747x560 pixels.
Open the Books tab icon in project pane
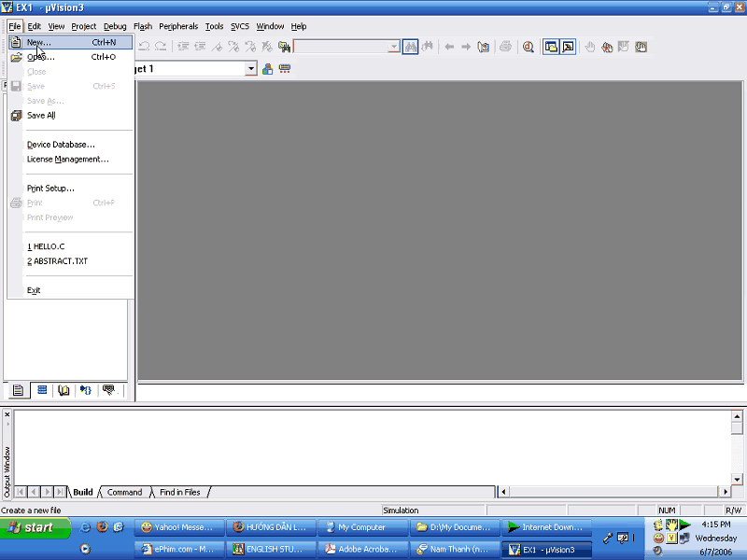63,390
